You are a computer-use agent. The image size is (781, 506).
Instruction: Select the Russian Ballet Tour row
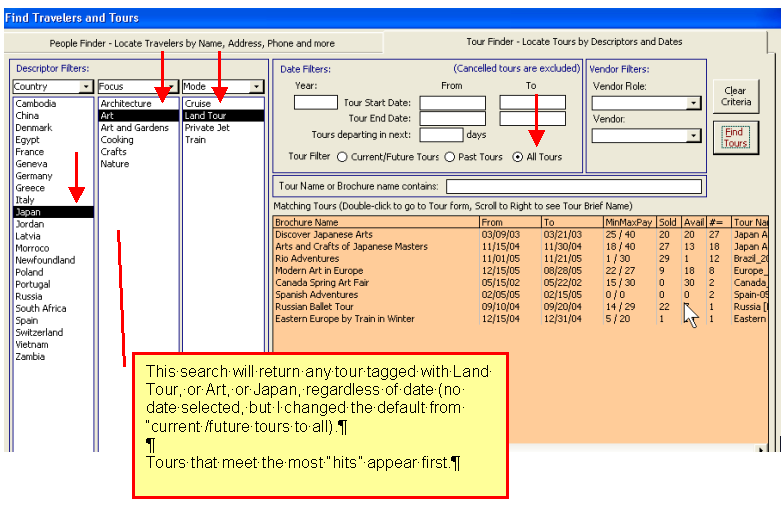pos(314,307)
